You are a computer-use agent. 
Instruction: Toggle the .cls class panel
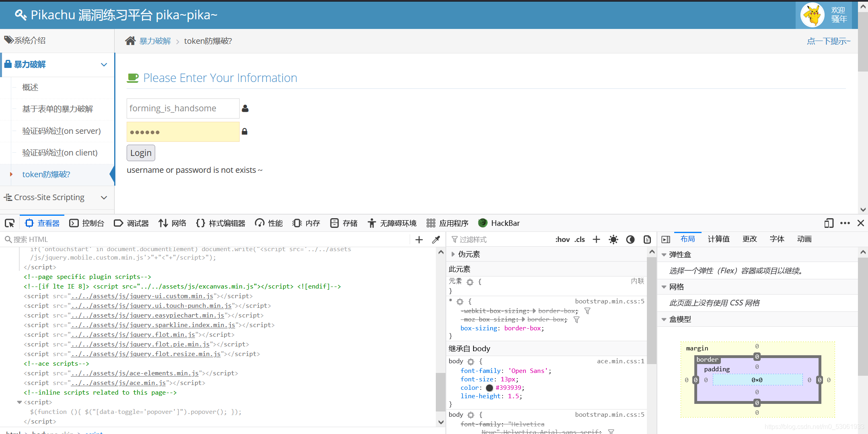coord(580,240)
